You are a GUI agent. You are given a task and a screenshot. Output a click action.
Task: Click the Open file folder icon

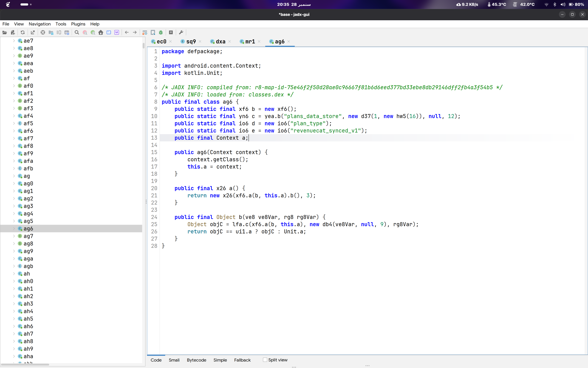[x=5, y=32]
